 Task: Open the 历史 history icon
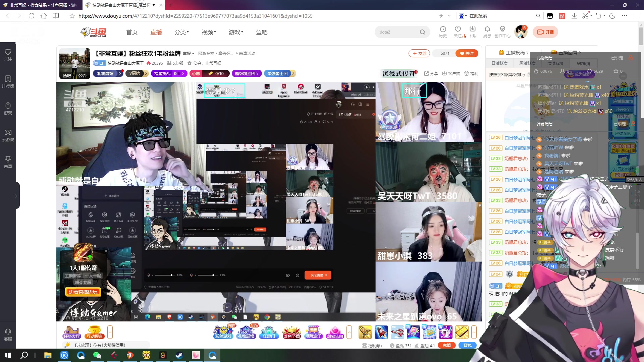pos(443,32)
